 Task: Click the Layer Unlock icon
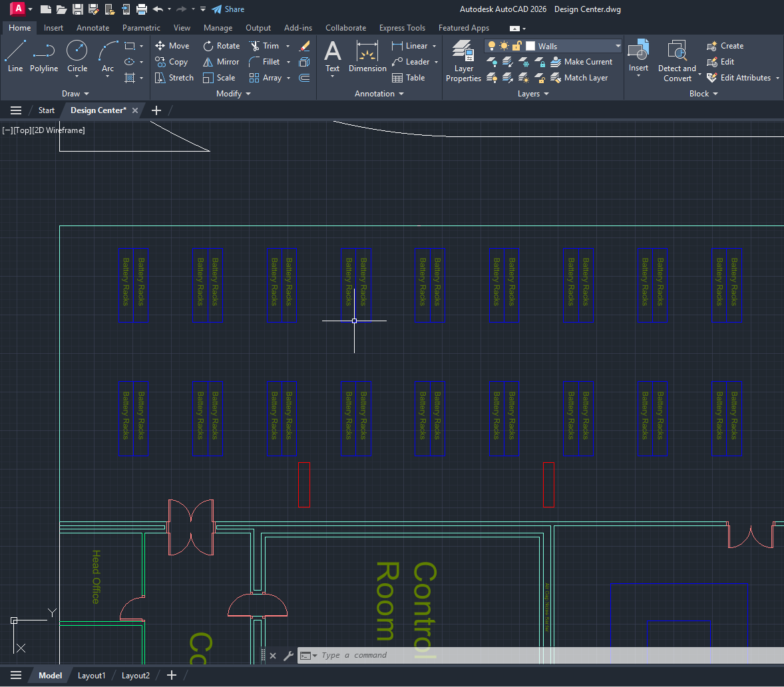pyautogui.click(x=540, y=78)
